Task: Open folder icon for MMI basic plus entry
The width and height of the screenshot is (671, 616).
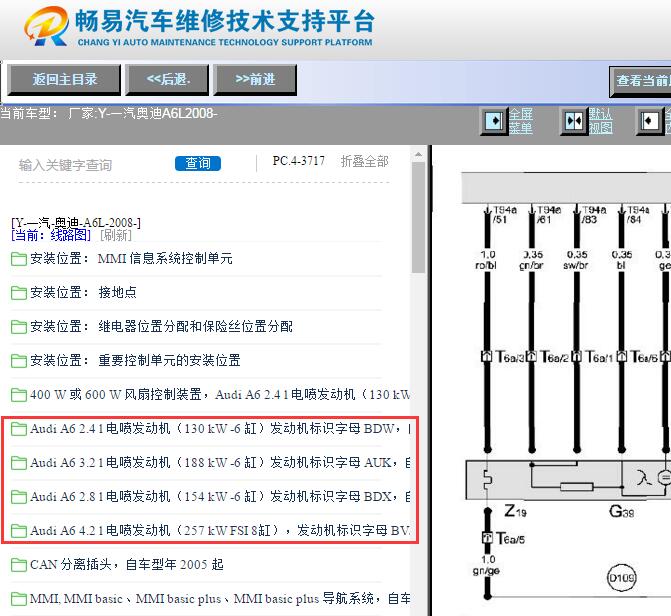Action: click(x=18, y=599)
